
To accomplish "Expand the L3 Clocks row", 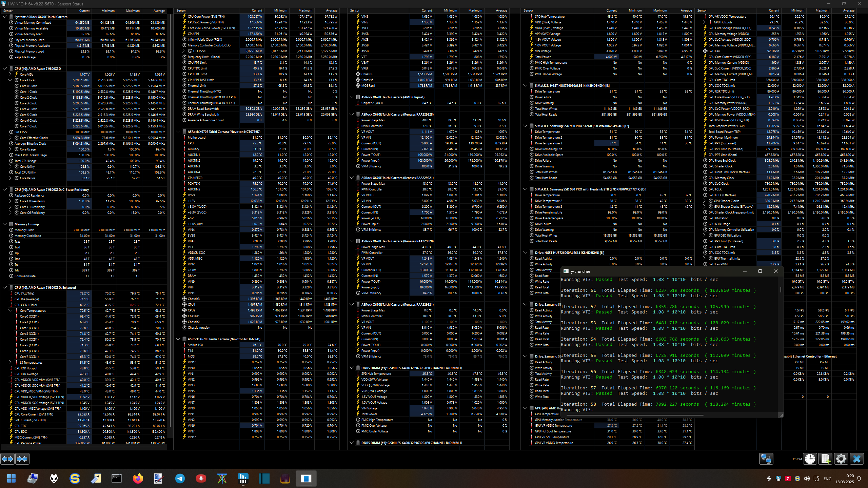I will coord(183,51).
